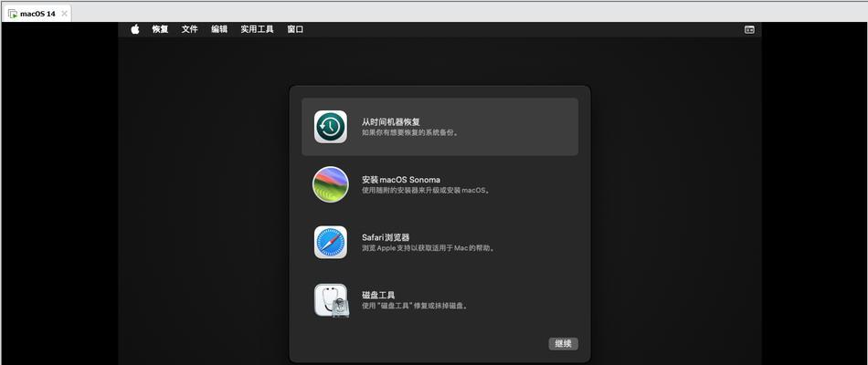Click the text 使用"磁盘工具"修复或抹掉磁盘。
868x365 pixels.
pos(416,306)
